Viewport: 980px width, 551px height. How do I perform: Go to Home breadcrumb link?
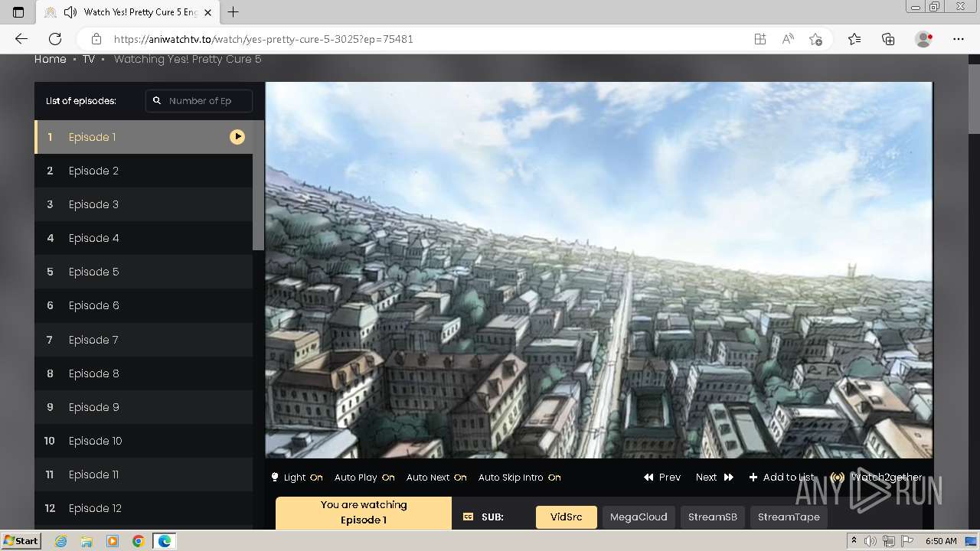point(51,59)
